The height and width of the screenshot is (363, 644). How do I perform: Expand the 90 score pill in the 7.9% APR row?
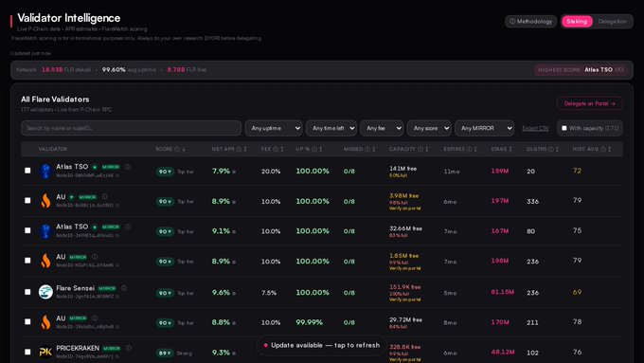[x=165, y=172]
